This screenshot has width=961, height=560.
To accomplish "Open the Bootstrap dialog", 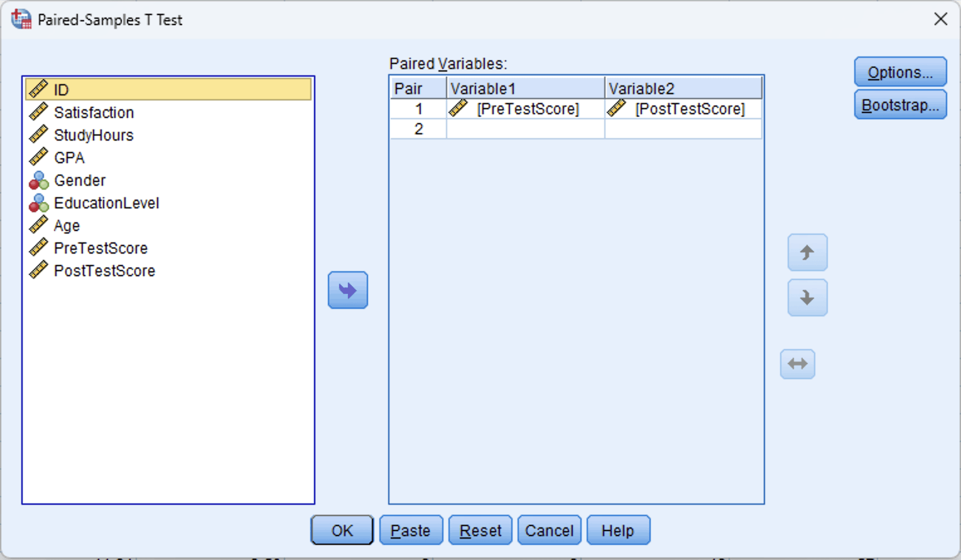I will click(899, 104).
